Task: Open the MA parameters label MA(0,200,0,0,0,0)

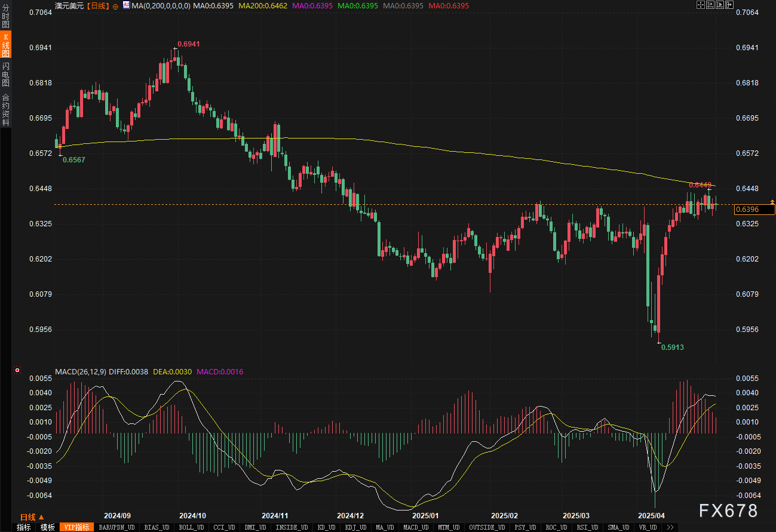Action: (x=161, y=5)
